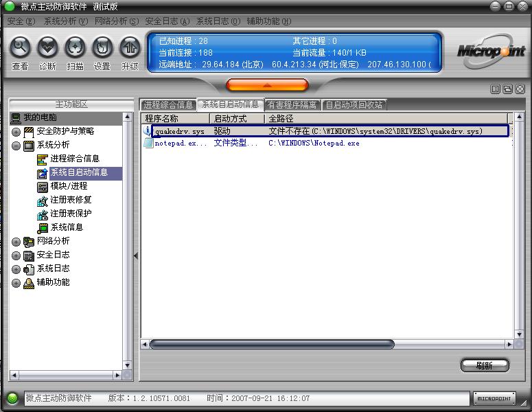Click the 安全防护与策略 icon
532x412 pixels.
pos(29,132)
